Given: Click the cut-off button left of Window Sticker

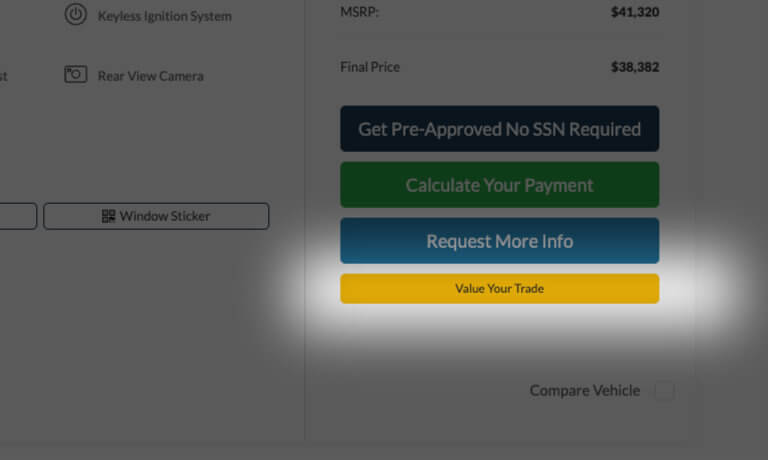Looking at the screenshot, I should point(17,216).
